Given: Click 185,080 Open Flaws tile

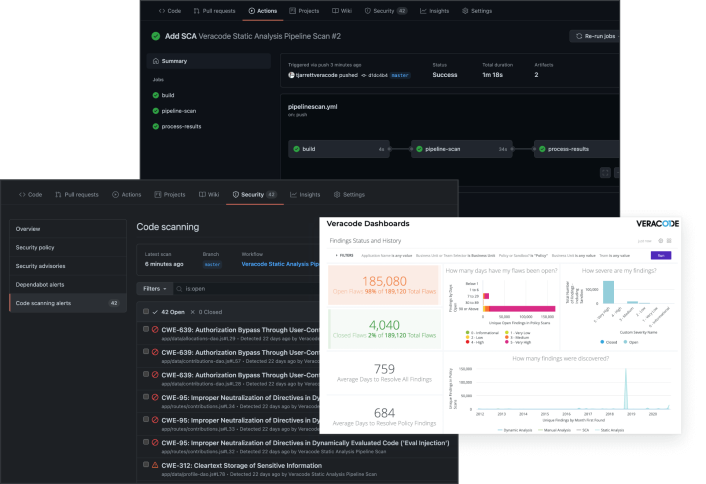Looking at the screenshot, I should (384, 285).
